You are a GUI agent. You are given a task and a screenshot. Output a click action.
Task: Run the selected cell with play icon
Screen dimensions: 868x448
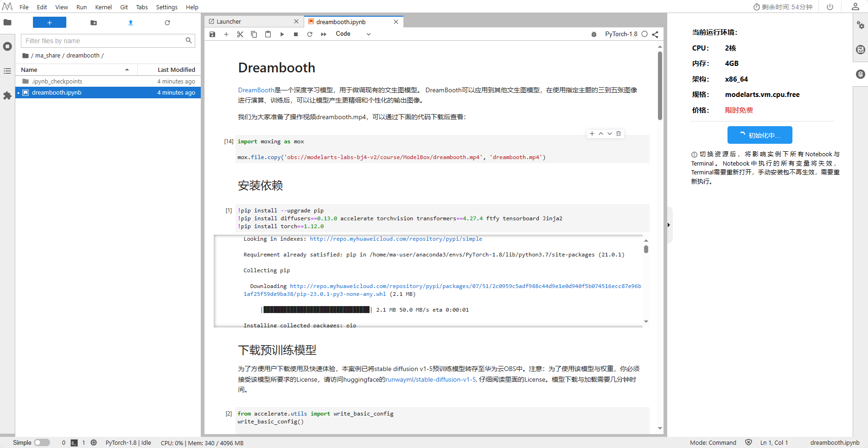pyautogui.click(x=282, y=34)
